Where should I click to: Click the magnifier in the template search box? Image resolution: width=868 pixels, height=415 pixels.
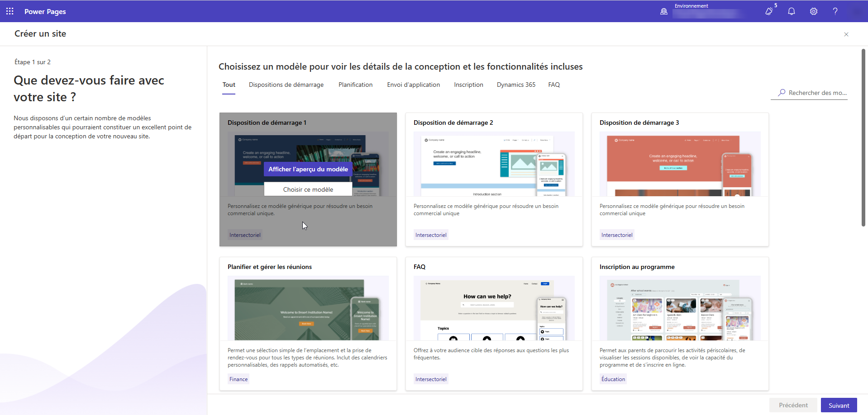(x=782, y=93)
